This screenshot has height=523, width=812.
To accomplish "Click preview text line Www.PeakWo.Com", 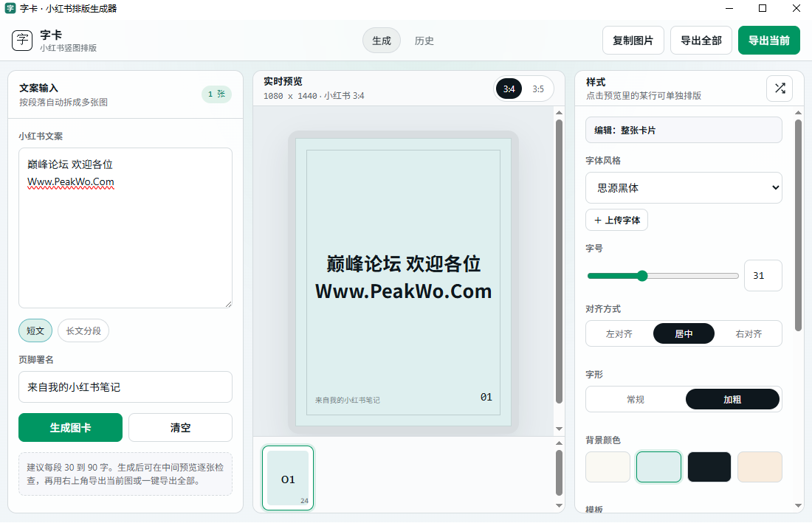I will click(x=403, y=291).
